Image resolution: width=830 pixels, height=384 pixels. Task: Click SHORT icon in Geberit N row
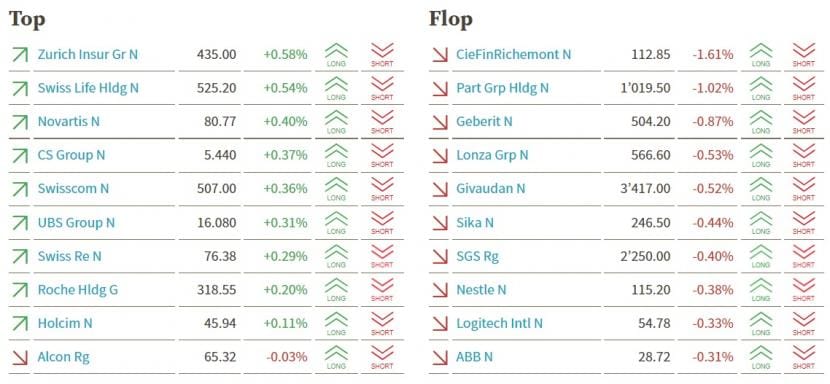(804, 122)
